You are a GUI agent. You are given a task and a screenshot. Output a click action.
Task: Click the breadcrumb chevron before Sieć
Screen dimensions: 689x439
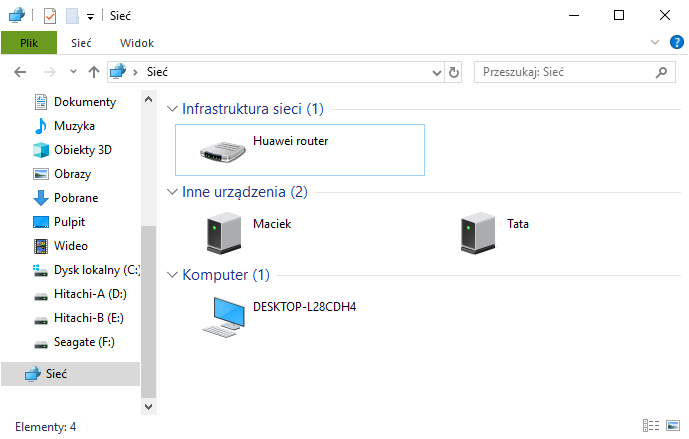(x=135, y=73)
